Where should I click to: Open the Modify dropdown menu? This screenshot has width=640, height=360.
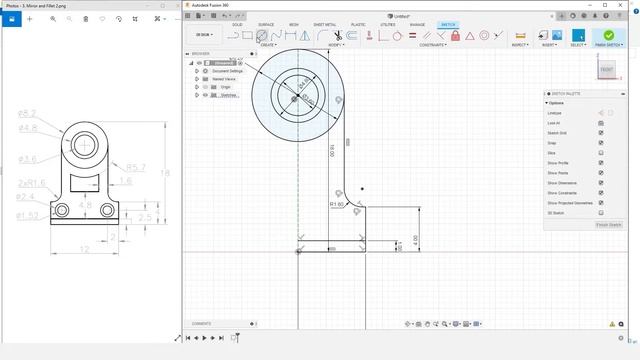pyautogui.click(x=336, y=45)
